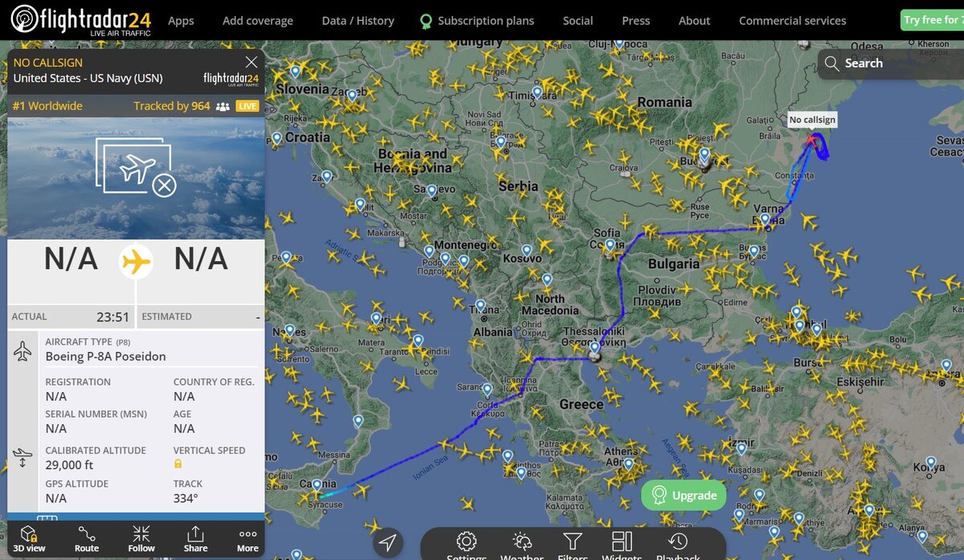Screen dimensions: 964x560
Task: Click the Try free button
Action: coord(932,20)
